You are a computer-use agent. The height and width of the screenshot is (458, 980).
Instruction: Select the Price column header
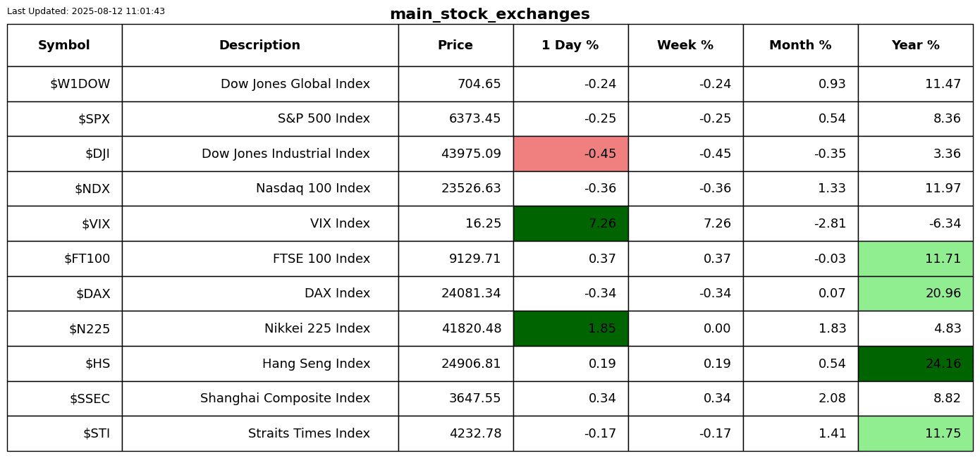pos(455,46)
